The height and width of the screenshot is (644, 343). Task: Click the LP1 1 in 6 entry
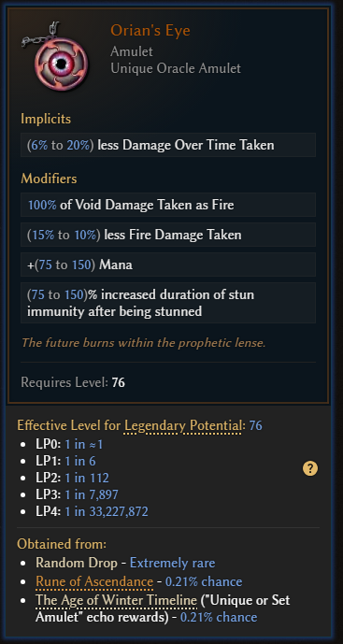65,461
